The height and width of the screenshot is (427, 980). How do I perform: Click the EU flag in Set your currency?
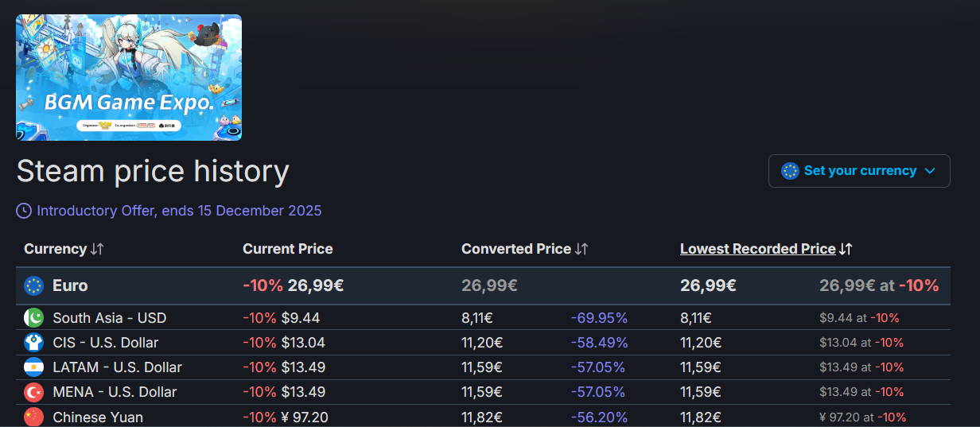pos(790,171)
